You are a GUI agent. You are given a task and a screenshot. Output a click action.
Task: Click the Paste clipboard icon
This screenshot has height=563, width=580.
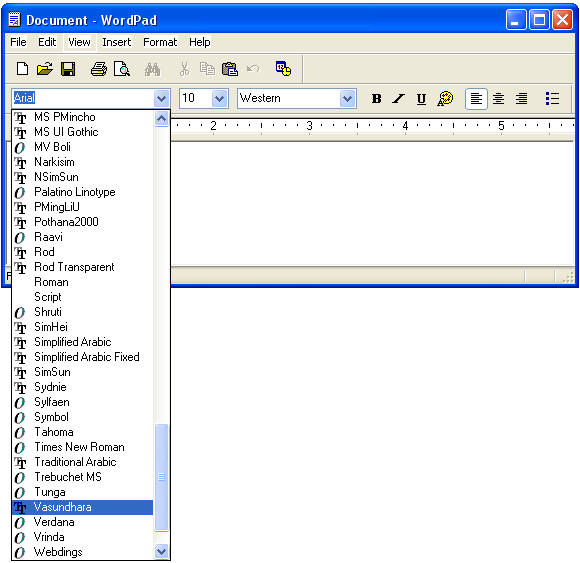pos(230,69)
